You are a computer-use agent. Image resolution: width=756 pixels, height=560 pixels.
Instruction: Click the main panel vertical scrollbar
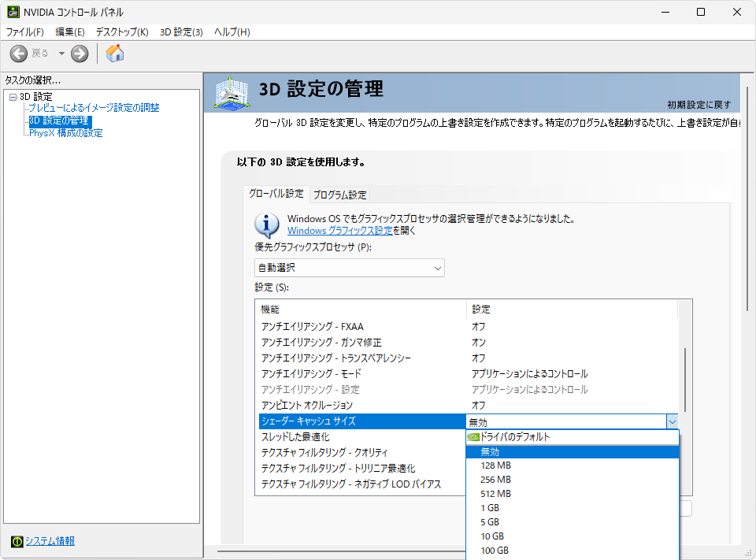coord(748,198)
